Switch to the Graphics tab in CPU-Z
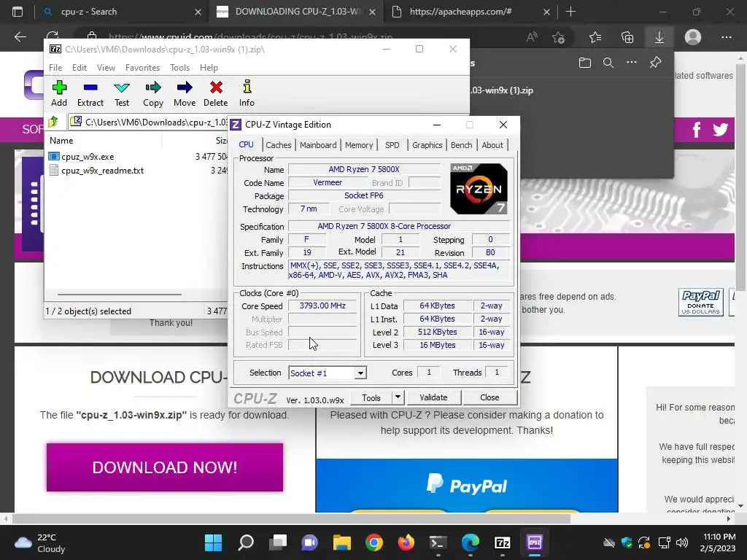 point(427,145)
